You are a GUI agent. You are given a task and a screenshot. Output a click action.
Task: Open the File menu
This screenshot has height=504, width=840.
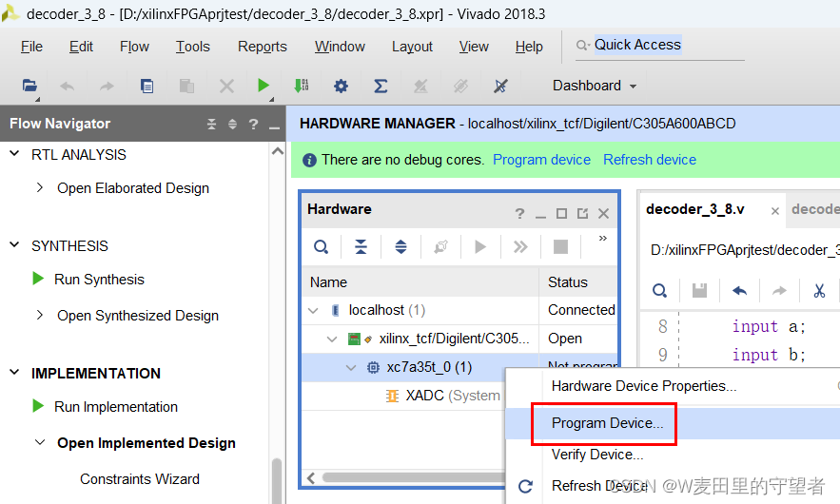[x=31, y=47]
